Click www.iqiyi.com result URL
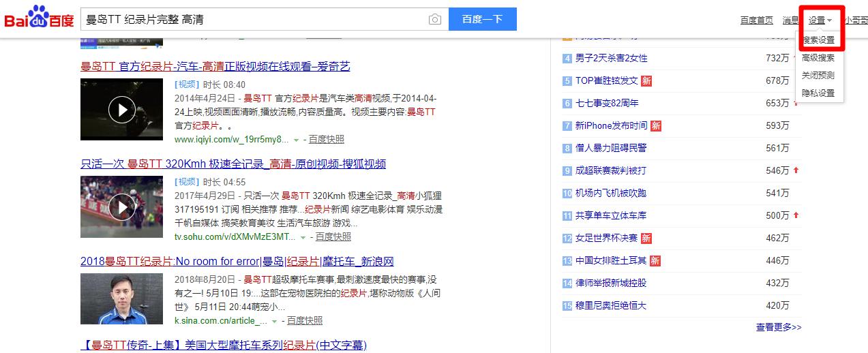 (232, 139)
